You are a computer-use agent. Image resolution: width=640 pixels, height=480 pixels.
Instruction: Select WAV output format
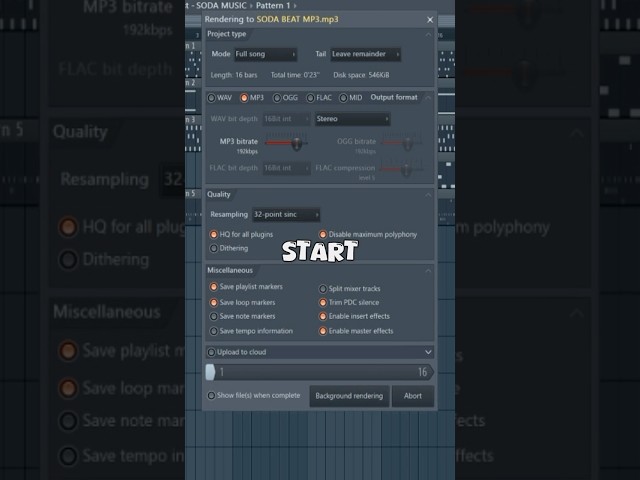coord(211,98)
